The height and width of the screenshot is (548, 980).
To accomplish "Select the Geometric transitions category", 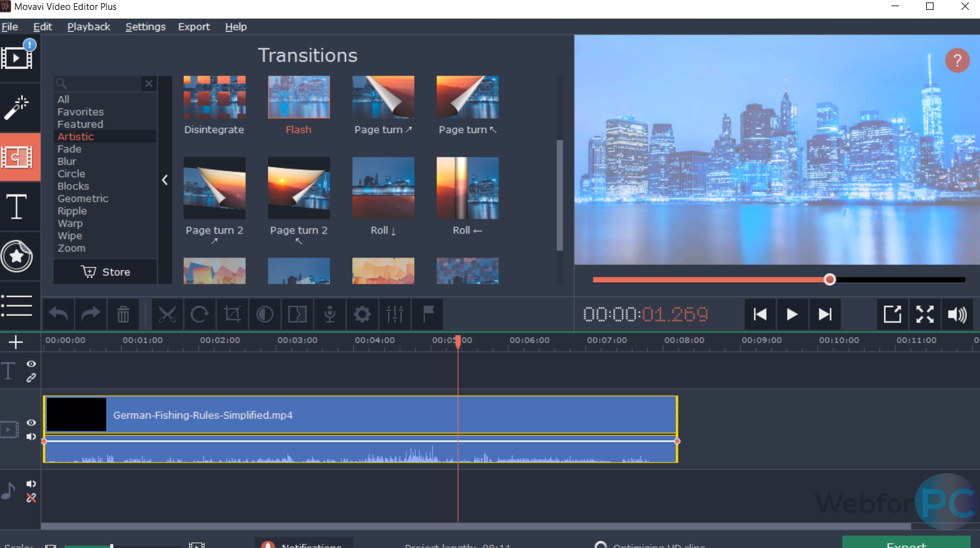I will point(83,199).
